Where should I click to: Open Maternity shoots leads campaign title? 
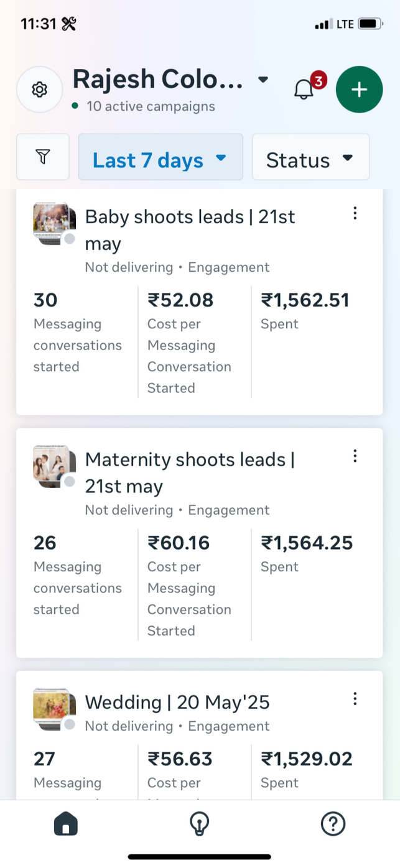tap(190, 472)
